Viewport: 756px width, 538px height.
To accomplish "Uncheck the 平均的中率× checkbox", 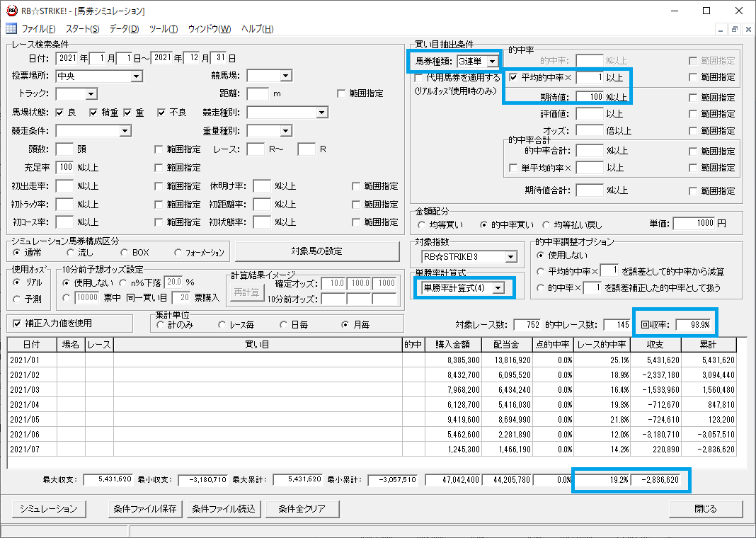I will tap(513, 78).
